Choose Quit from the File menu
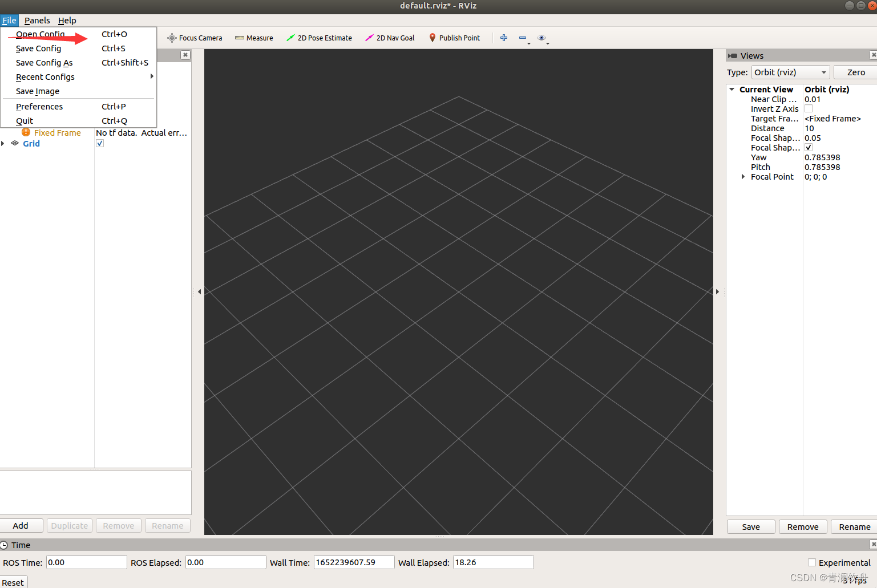Viewport: 877px width, 588px height. [x=79, y=121]
